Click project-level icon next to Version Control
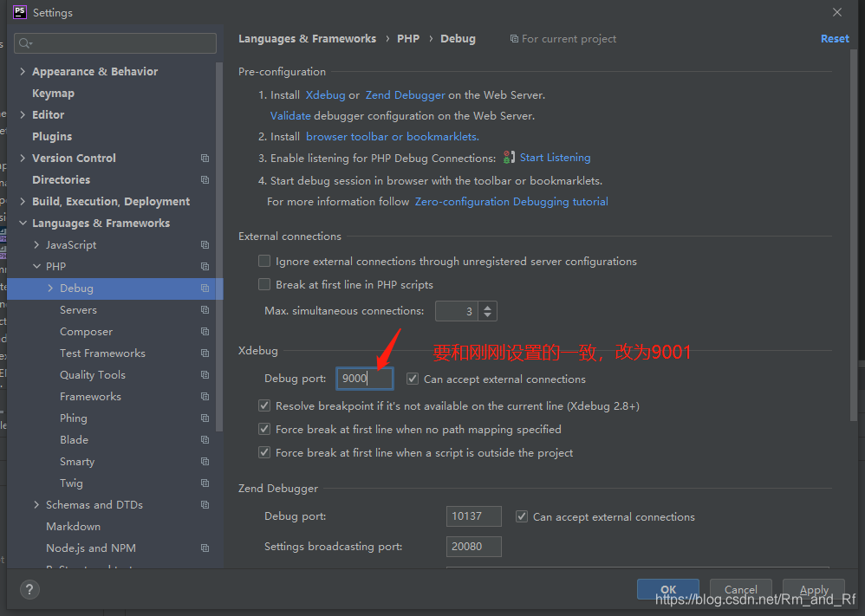865x616 pixels. pyautogui.click(x=205, y=159)
